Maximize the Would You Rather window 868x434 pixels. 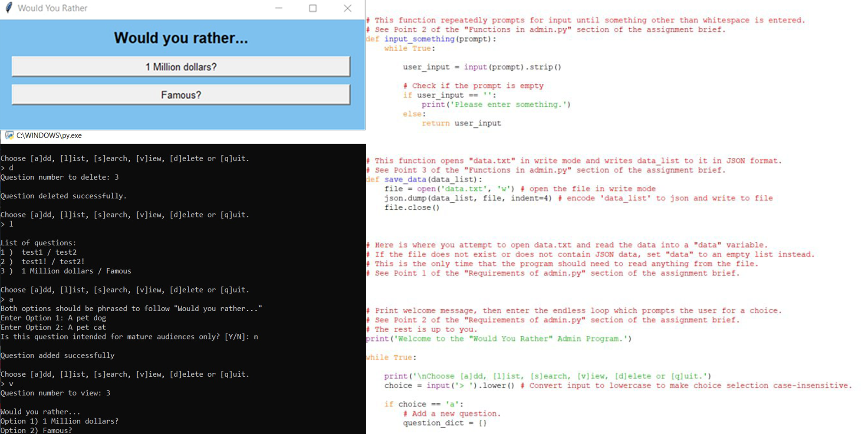(x=313, y=8)
